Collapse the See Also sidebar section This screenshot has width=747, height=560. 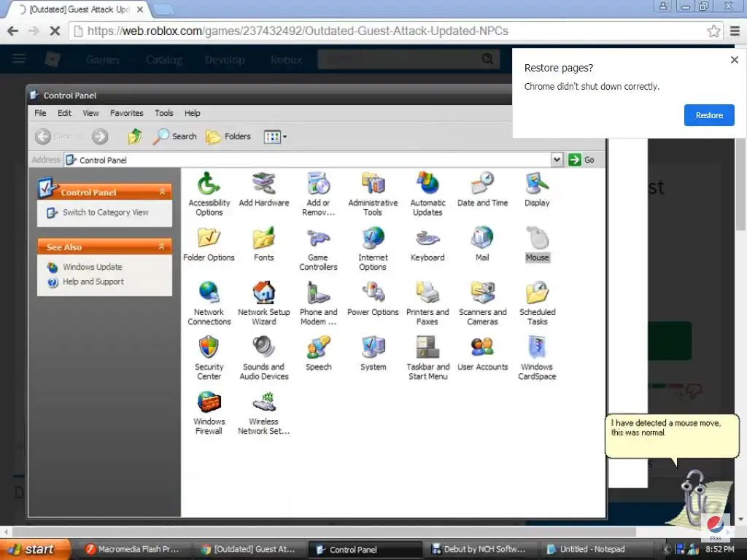(x=162, y=246)
